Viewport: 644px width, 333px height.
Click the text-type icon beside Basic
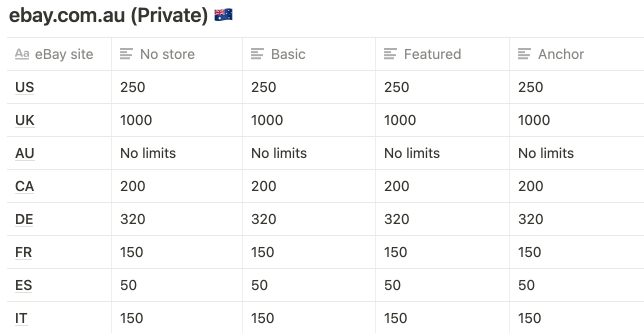257,54
